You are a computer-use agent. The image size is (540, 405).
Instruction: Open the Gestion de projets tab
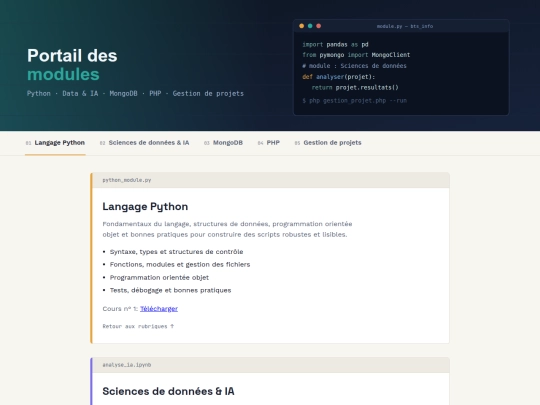(328, 143)
